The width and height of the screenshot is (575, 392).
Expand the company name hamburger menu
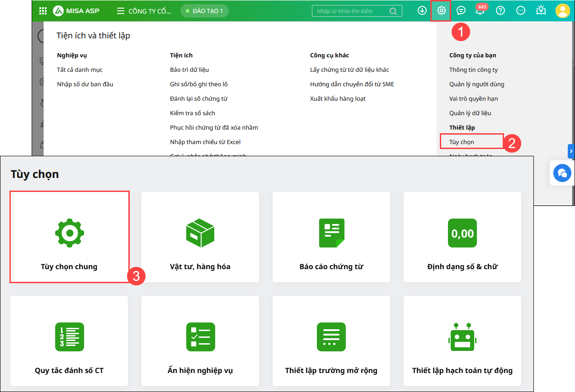coord(121,11)
